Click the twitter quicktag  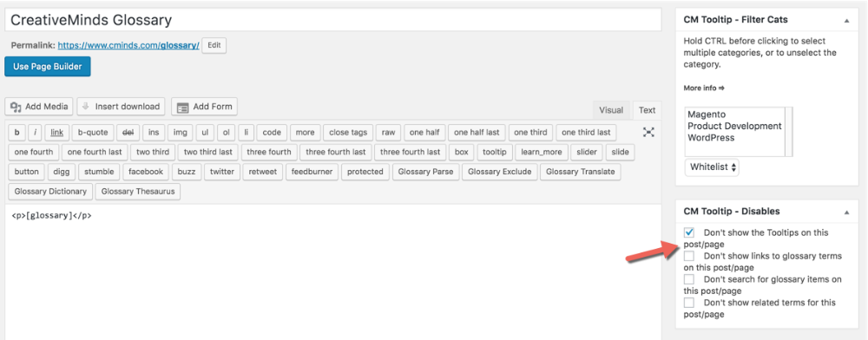(x=222, y=172)
